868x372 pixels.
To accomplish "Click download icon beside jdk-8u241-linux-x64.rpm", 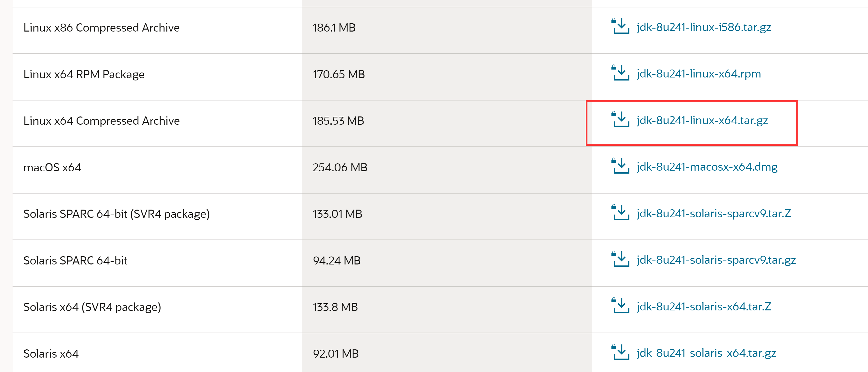I will (x=620, y=73).
